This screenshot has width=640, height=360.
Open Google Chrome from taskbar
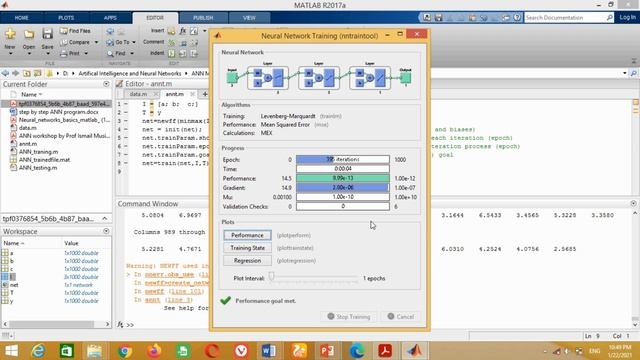click(125, 351)
